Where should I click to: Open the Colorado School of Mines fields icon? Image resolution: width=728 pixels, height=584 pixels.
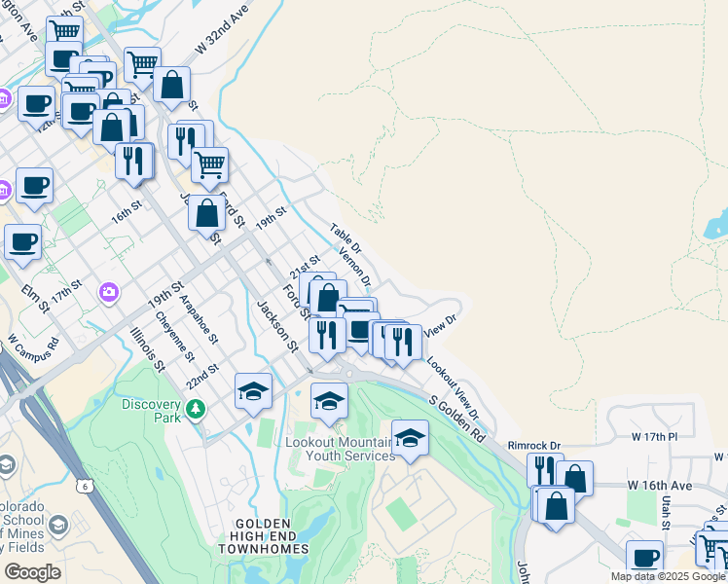58,527
